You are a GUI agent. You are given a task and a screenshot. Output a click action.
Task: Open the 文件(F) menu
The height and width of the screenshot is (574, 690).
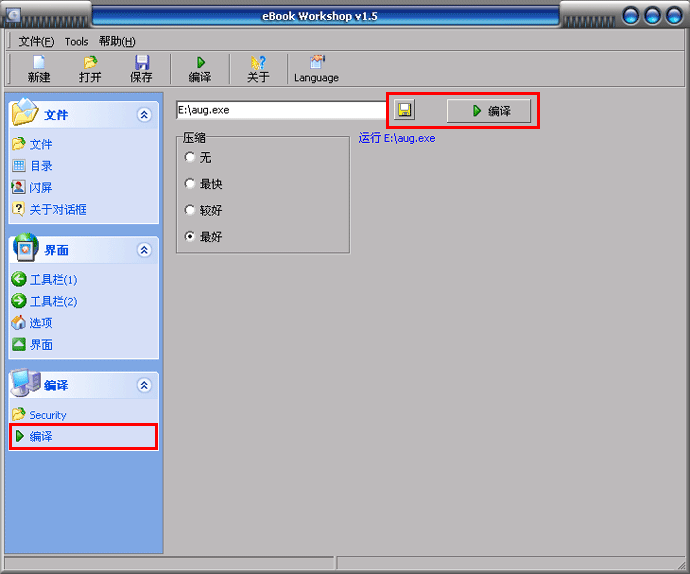[36, 42]
